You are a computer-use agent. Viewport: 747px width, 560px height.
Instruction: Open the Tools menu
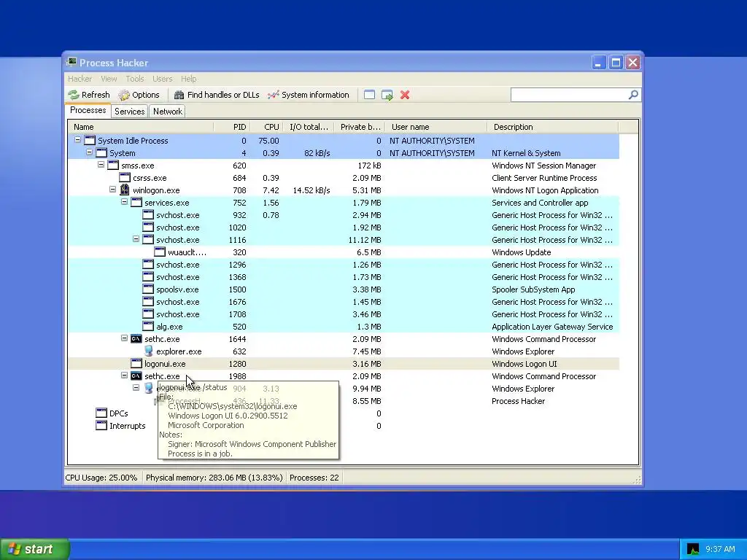[x=135, y=79]
